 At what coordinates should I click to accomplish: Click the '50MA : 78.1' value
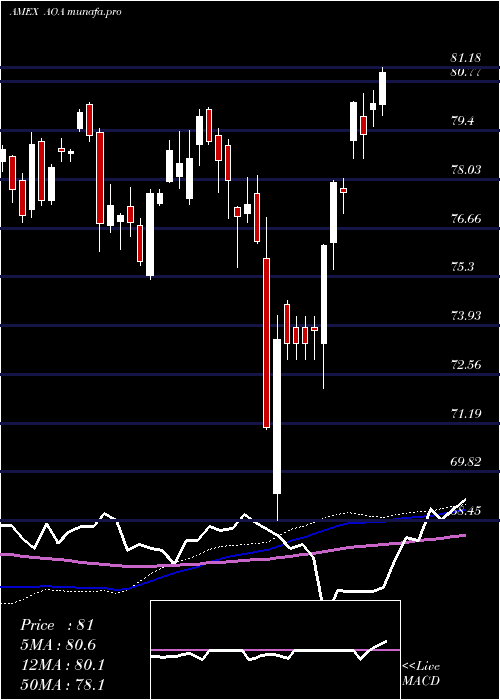(62, 684)
